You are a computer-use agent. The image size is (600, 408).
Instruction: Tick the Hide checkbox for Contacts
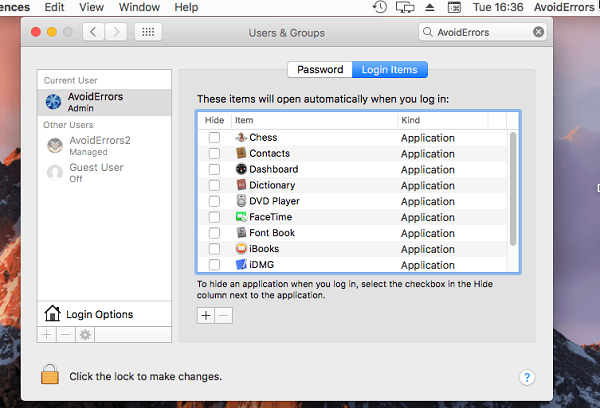tap(214, 153)
